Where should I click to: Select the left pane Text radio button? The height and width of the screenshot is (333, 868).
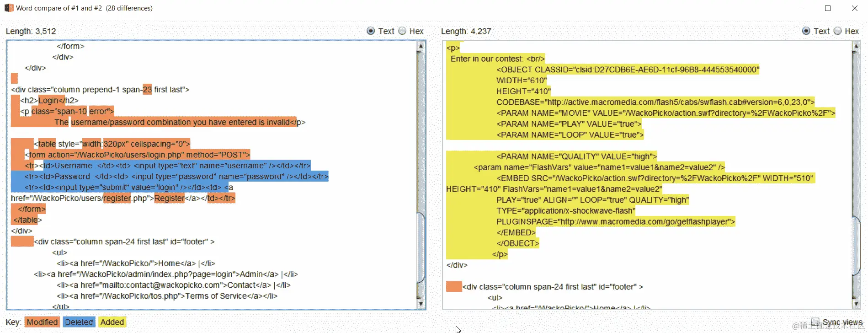[x=371, y=31]
